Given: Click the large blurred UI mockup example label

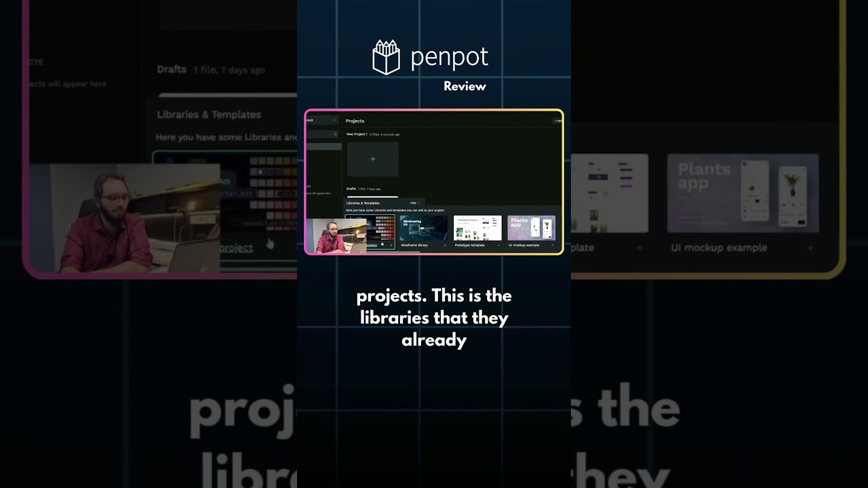Looking at the screenshot, I should pos(719,248).
